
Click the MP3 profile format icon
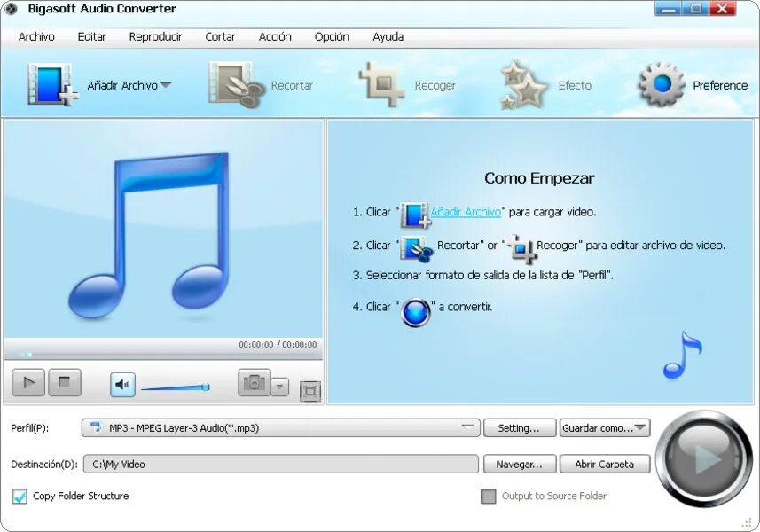coord(97,427)
